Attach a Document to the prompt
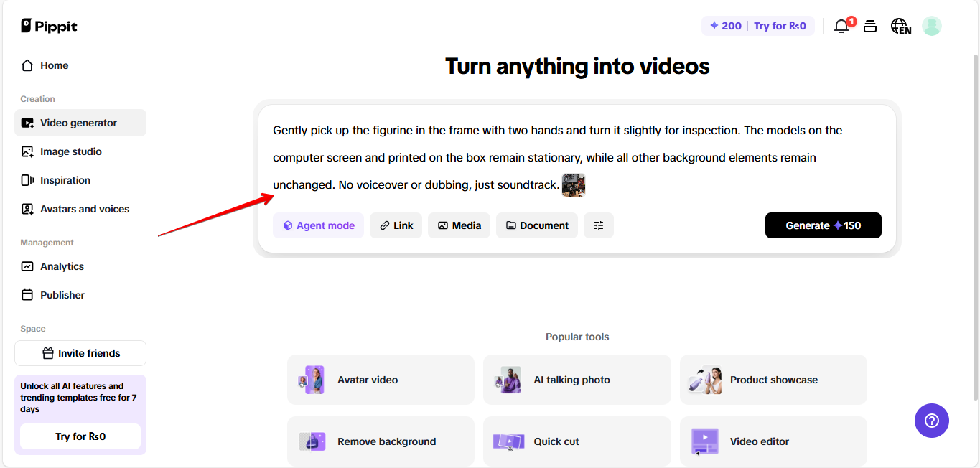 point(536,225)
